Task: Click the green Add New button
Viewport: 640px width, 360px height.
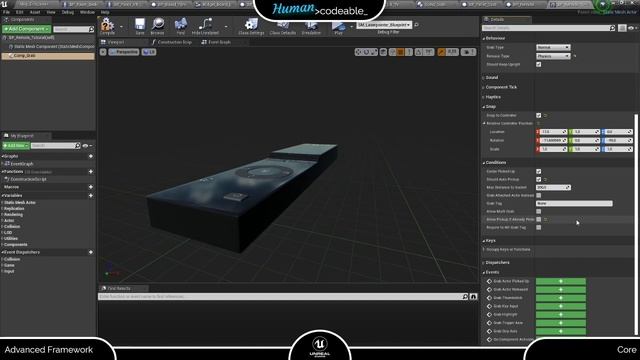Action: pyautogui.click(x=16, y=146)
